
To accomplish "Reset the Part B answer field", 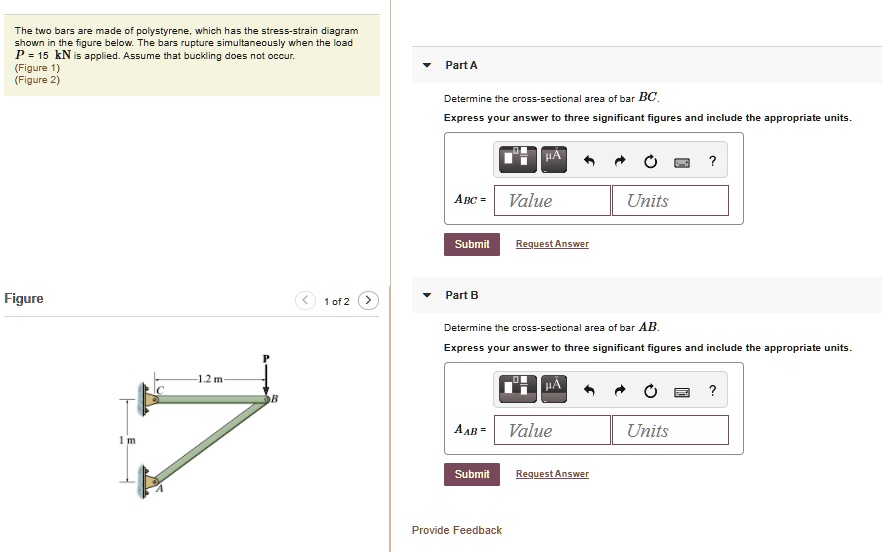I will click(650, 391).
